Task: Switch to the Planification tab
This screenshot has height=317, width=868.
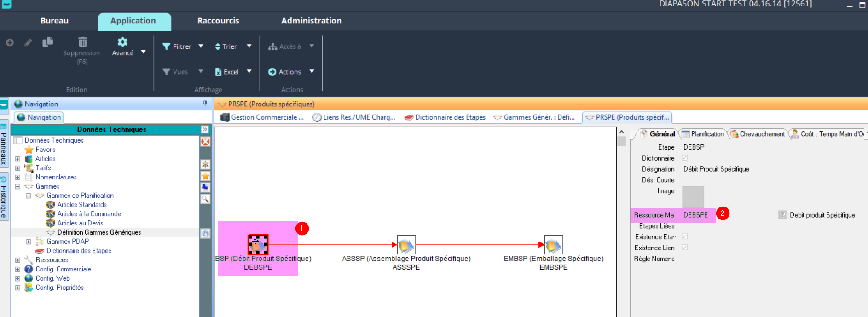Action: pos(703,134)
